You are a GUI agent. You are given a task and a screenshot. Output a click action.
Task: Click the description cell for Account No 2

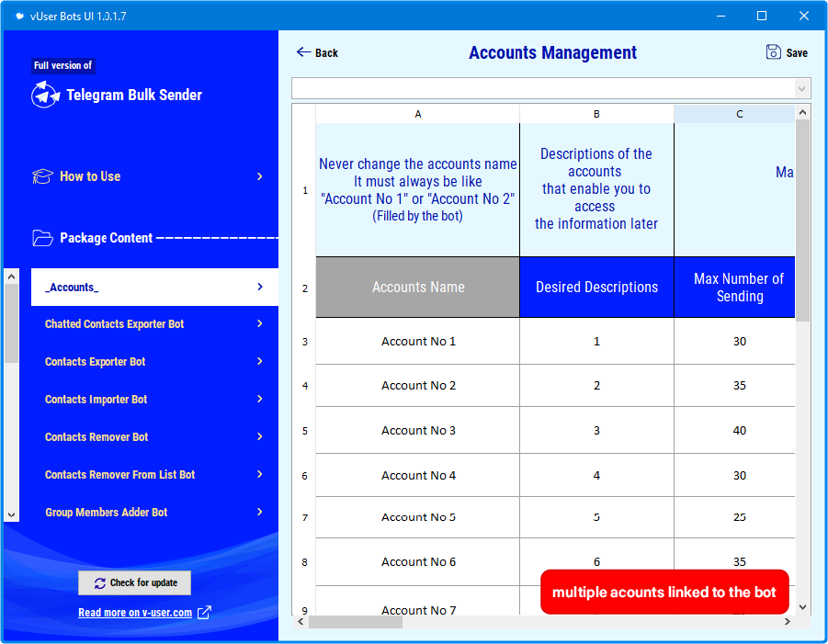tap(596, 386)
